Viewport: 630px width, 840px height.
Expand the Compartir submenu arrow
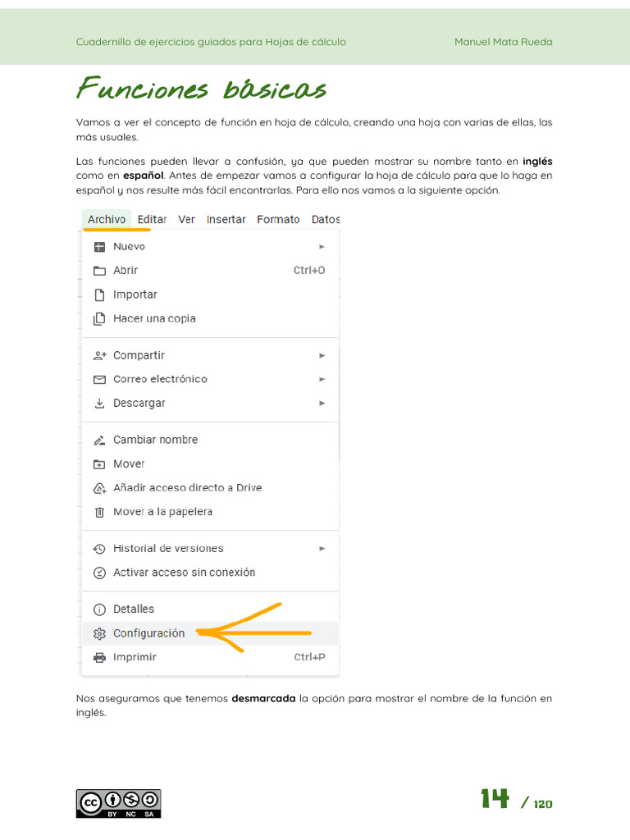pos(322,355)
